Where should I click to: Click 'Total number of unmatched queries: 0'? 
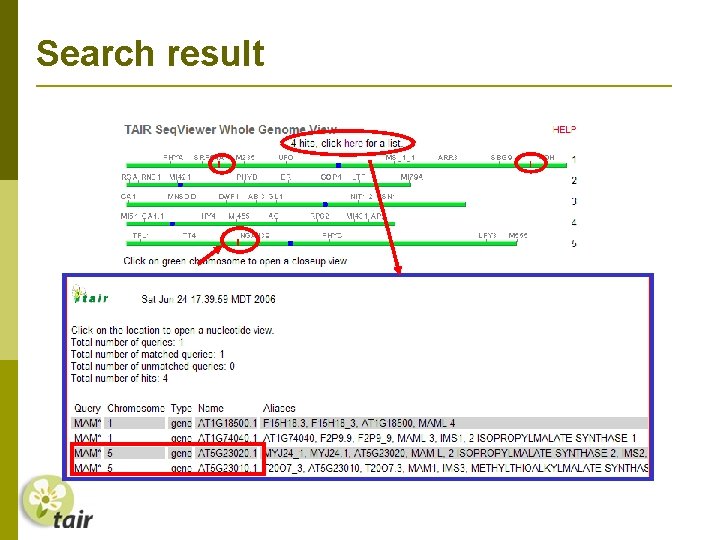tap(152, 366)
